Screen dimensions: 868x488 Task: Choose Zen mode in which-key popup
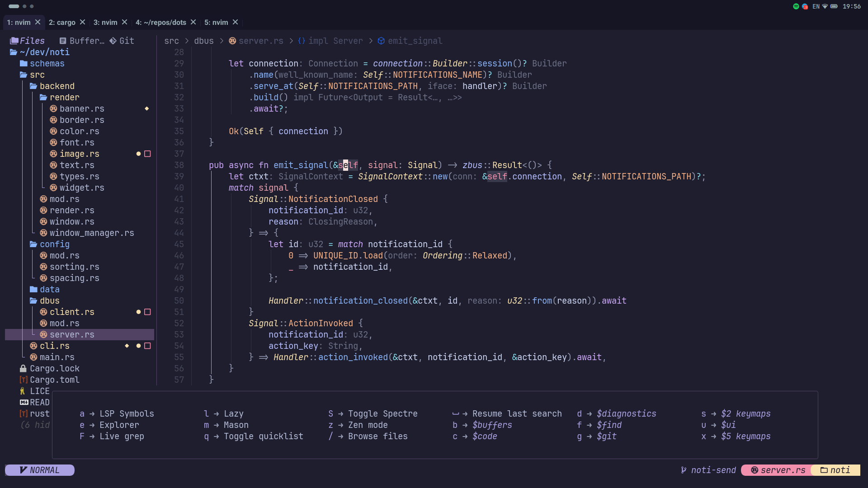358,425
